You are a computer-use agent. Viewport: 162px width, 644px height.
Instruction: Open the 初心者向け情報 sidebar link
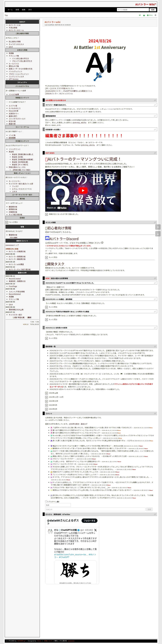pyautogui.click(x=15, y=41)
